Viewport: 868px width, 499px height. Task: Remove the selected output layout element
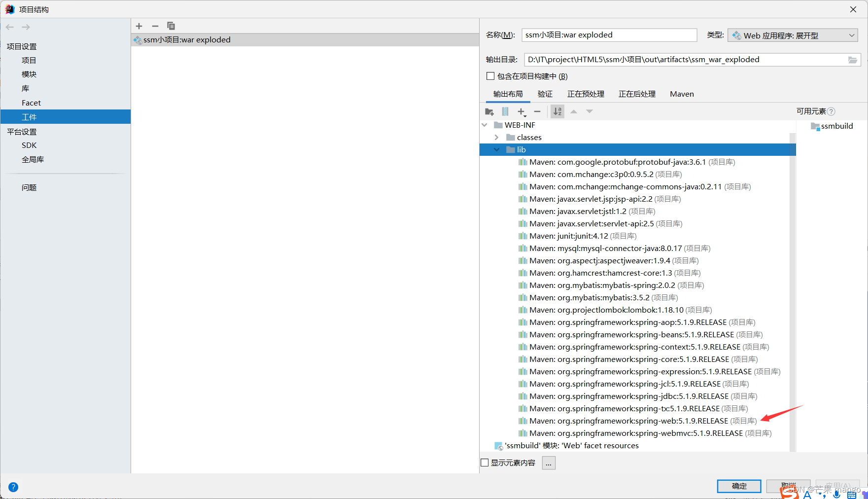(x=537, y=112)
